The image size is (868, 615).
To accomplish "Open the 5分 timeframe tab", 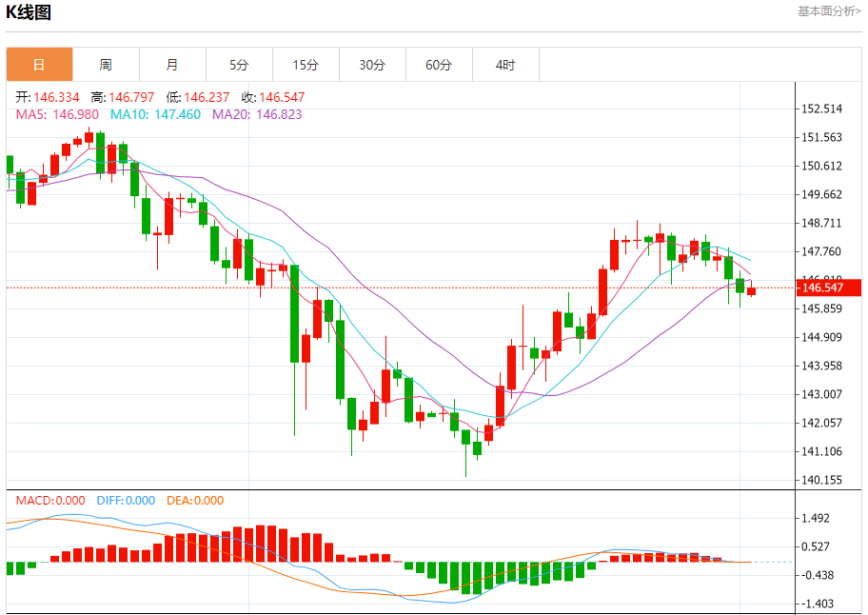I will coord(239,65).
